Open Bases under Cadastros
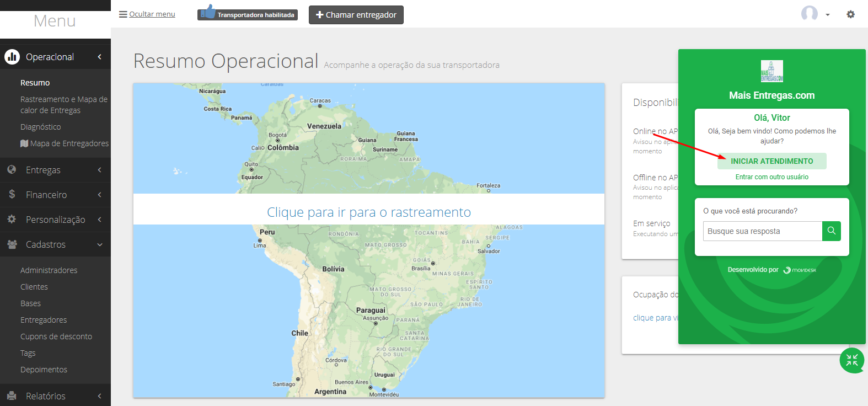The height and width of the screenshot is (406, 868). point(31,303)
